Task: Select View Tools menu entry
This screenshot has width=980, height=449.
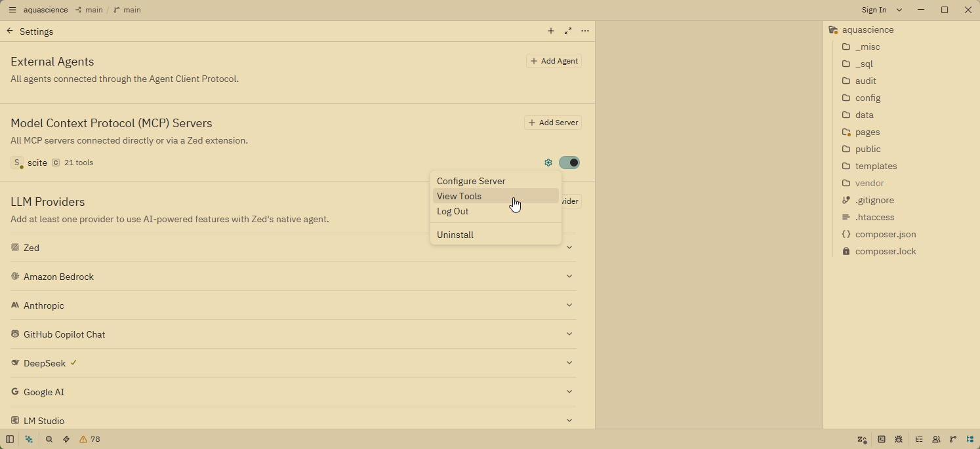Action: [x=496, y=196]
